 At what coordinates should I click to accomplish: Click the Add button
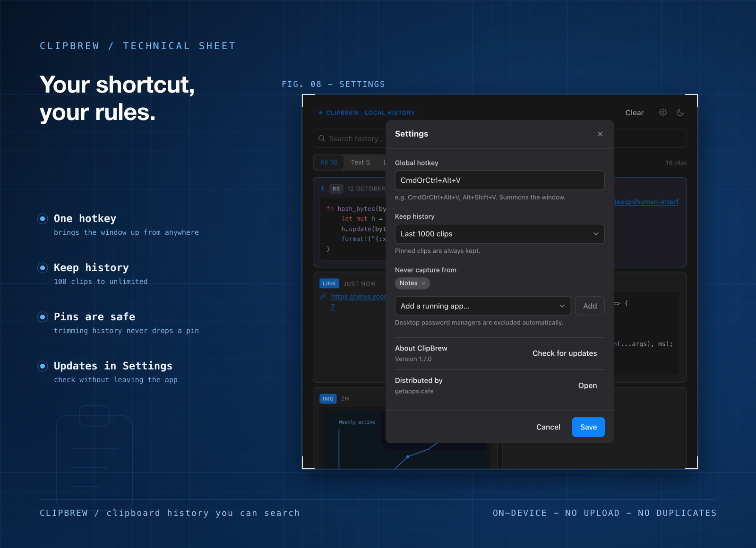point(590,306)
